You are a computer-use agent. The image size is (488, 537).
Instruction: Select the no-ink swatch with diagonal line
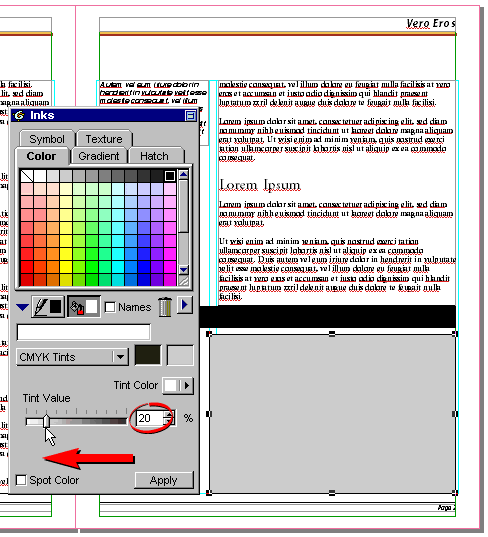click(27, 176)
